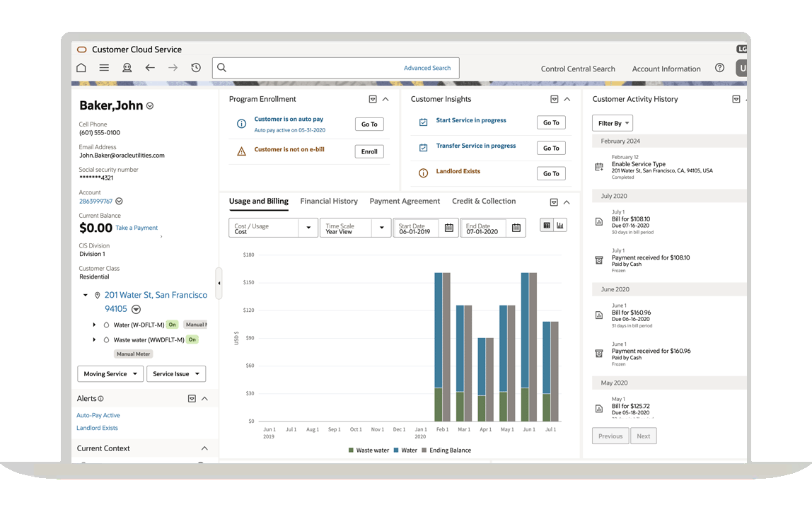Toggle the Water series in legend

[x=405, y=450]
